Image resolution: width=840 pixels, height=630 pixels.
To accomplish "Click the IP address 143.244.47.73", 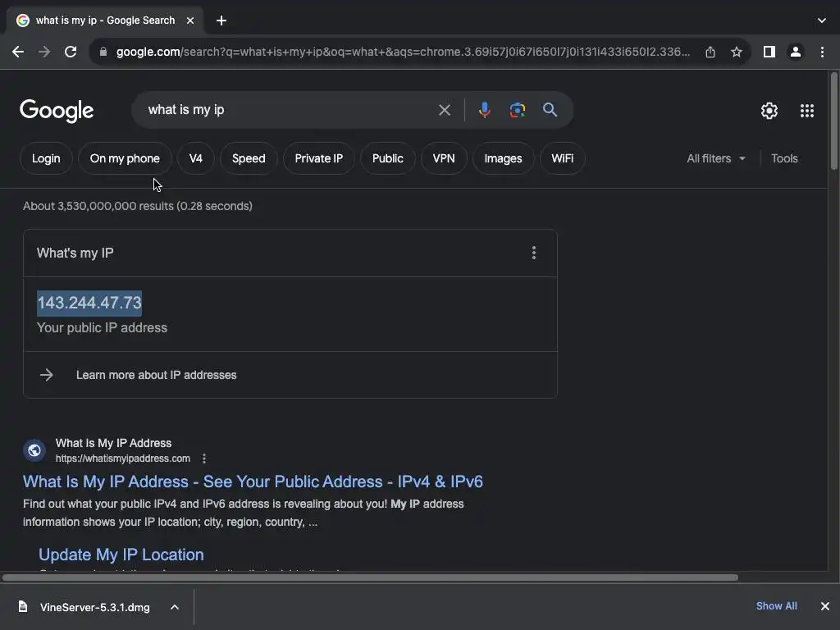I will coord(89,303).
